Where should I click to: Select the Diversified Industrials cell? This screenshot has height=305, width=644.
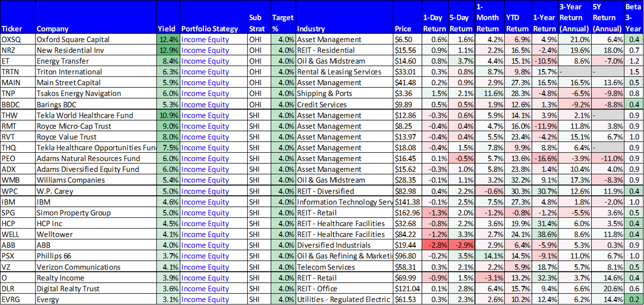point(344,245)
